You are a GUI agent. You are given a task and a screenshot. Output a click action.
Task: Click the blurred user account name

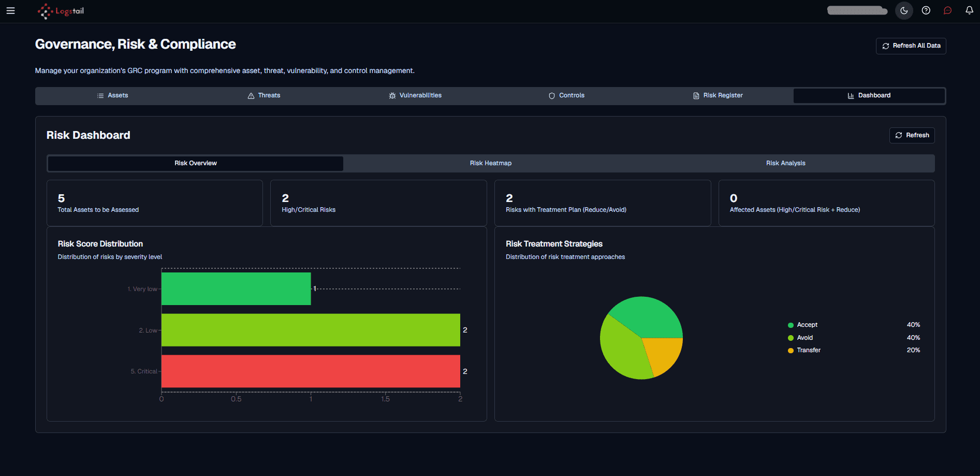(x=857, y=10)
